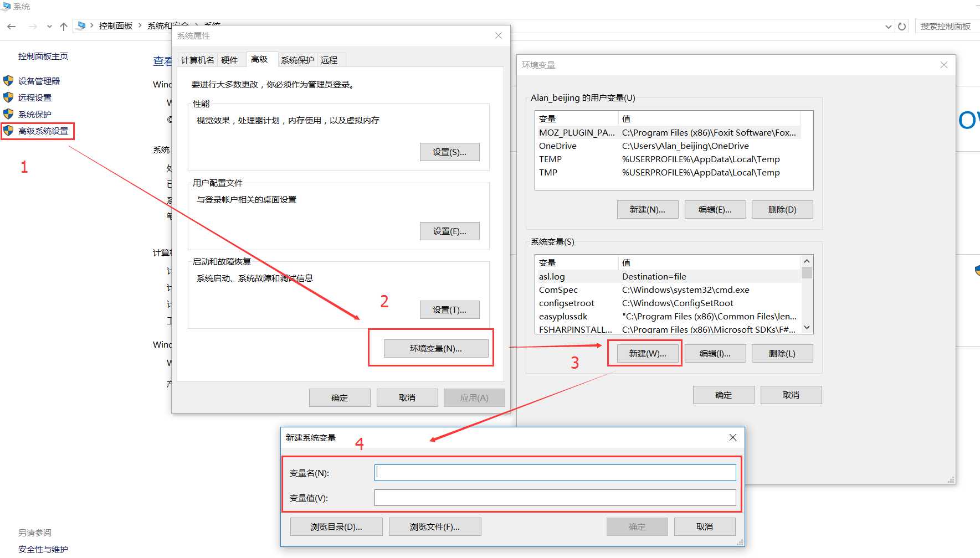Viewport: 980px width, 558px height.
Task: Click 取消 in 新建系统变量 dialog
Action: (705, 526)
